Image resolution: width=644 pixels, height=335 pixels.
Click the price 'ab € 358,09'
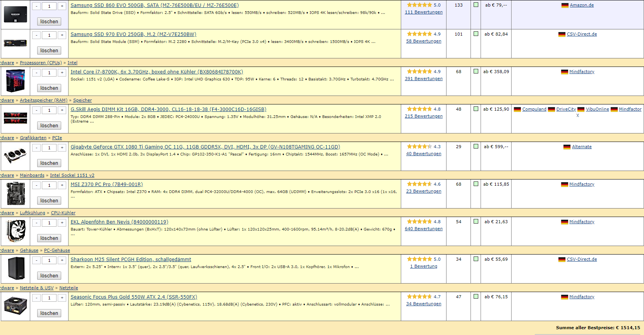[496, 72]
